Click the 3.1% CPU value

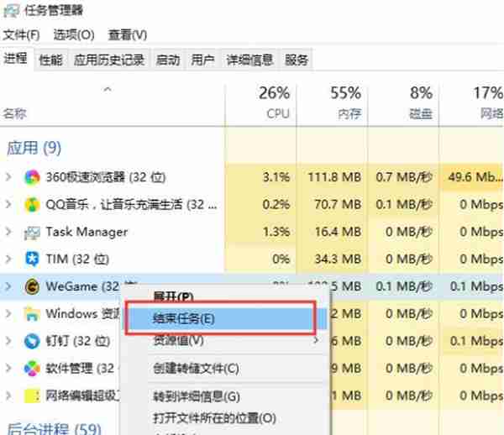pyautogui.click(x=276, y=177)
